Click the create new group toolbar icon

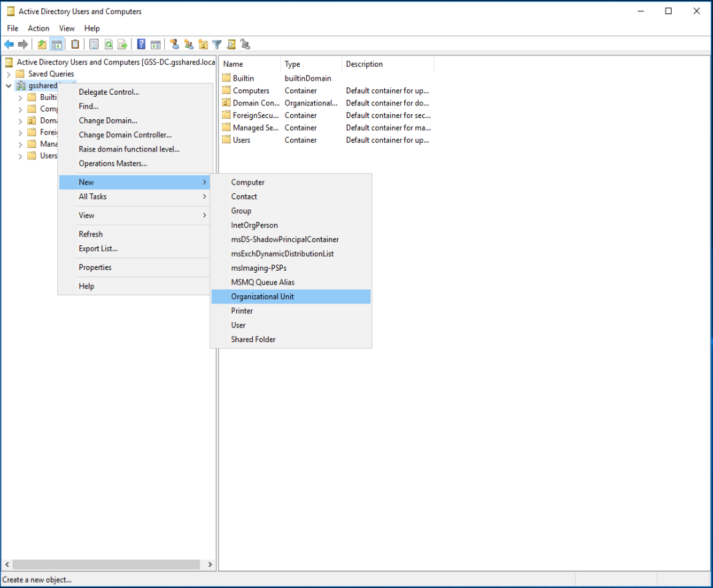(189, 45)
